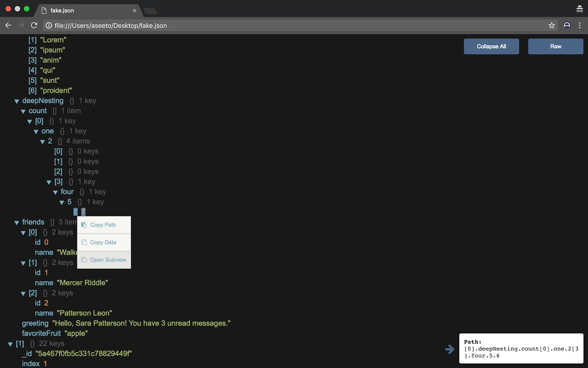The image size is (588, 368).
Task: Click the browser back arrow
Action: click(x=8, y=26)
